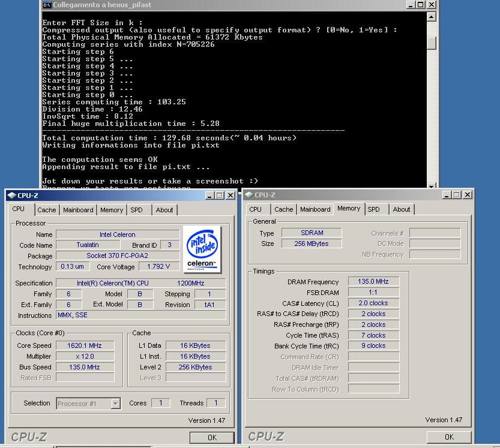Click the 135.0 MHz bus speed value

[x=85, y=367]
